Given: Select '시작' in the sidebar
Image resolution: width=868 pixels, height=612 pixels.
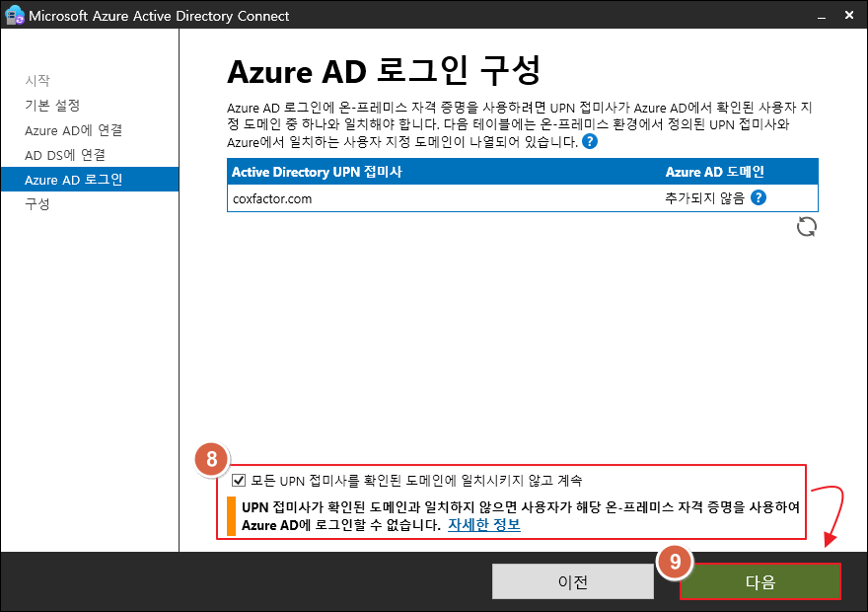Looking at the screenshot, I should [37, 80].
